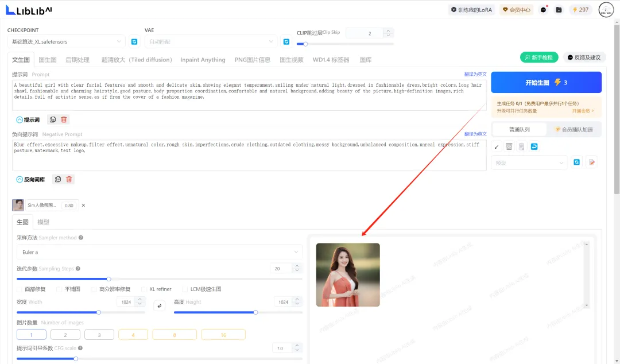Select the 会员插队加速 queue tab
620x364 pixels.
(x=573, y=129)
